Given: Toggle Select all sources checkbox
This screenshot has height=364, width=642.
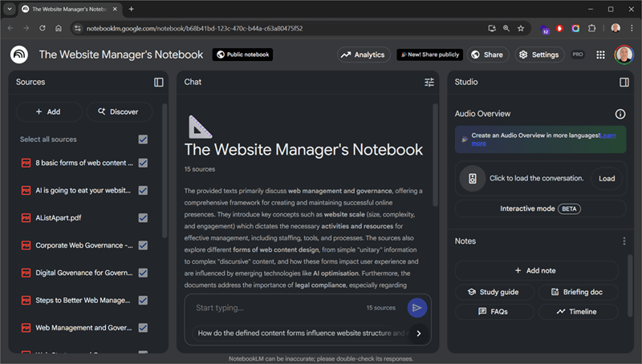Looking at the screenshot, I should [143, 140].
